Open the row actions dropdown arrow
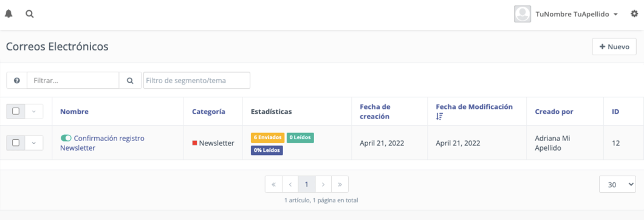Screen dimensions: 644x220 pyautogui.click(x=34, y=143)
